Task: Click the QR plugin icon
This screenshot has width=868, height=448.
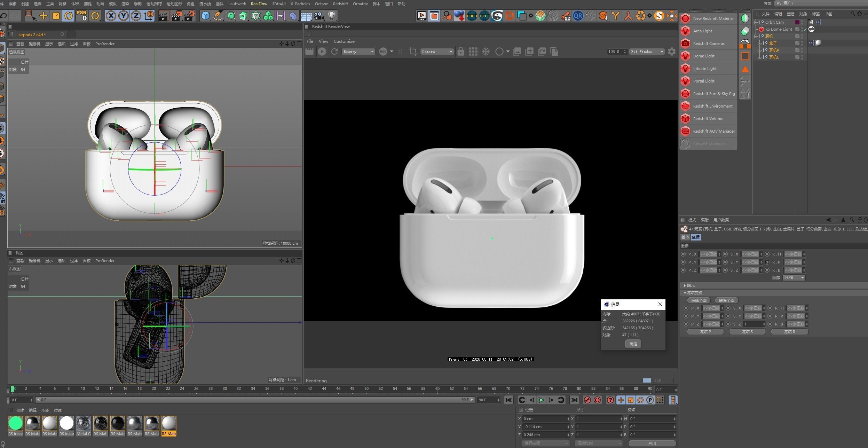Action: pos(578,16)
